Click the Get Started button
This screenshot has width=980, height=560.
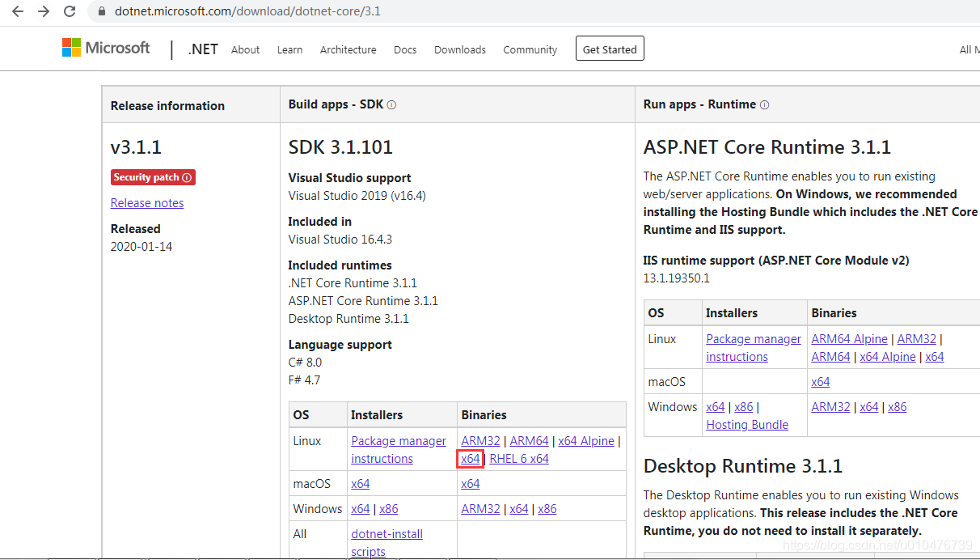(x=610, y=49)
